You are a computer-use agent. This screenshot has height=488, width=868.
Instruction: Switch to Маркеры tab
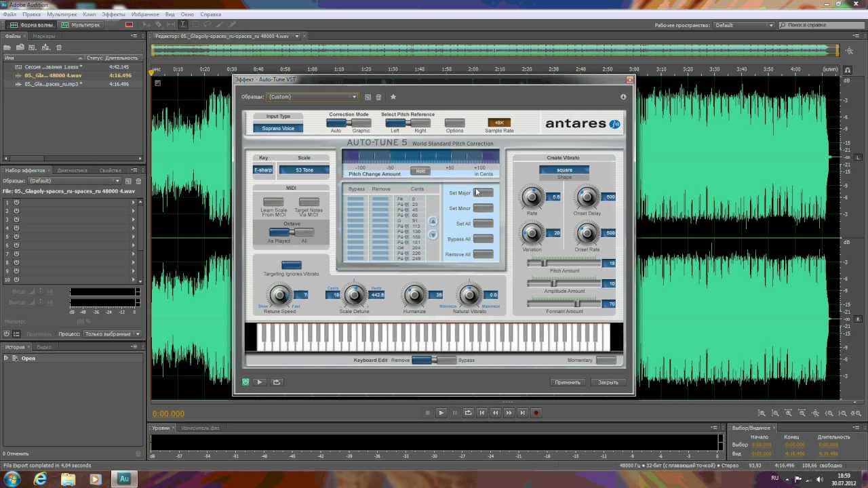coord(44,36)
